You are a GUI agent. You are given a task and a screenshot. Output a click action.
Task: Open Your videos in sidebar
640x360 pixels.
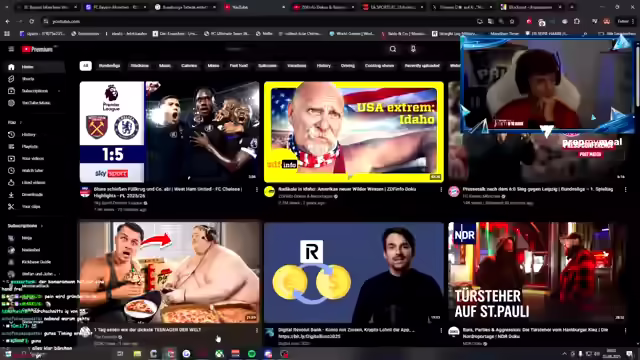[x=34, y=158]
